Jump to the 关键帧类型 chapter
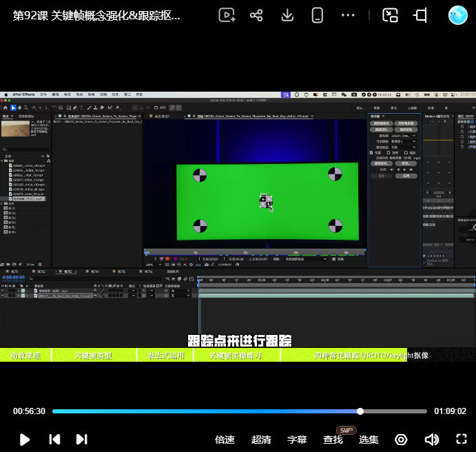The height and width of the screenshot is (452, 476). coord(94,355)
